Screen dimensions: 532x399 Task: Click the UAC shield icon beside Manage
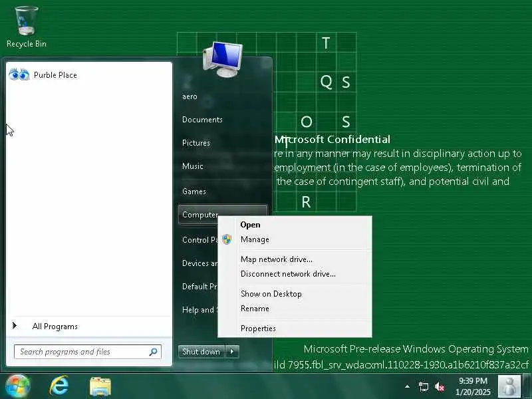tap(227, 239)
